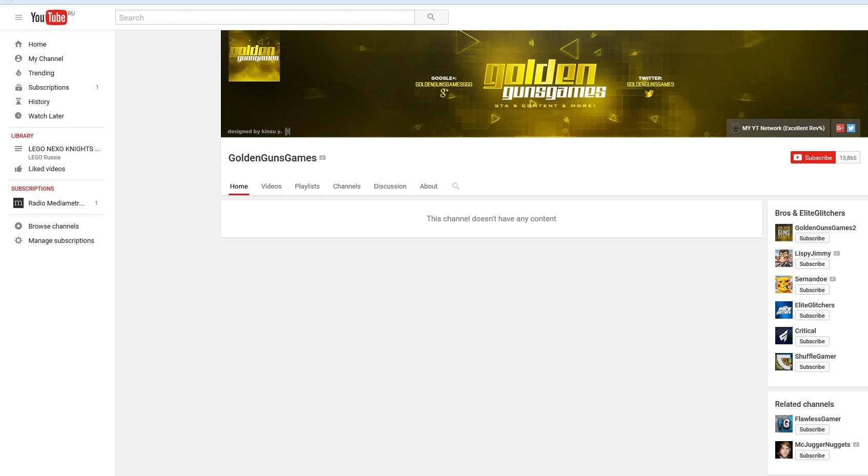868x476 pixels.
Task: Open Sernandoe channel link
Action: [811, 279]
